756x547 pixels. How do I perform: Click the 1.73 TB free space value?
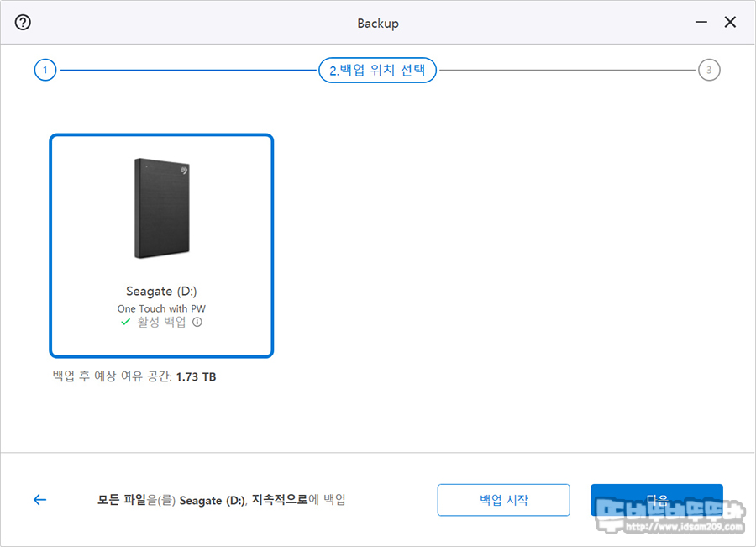(x=196, y=376)
